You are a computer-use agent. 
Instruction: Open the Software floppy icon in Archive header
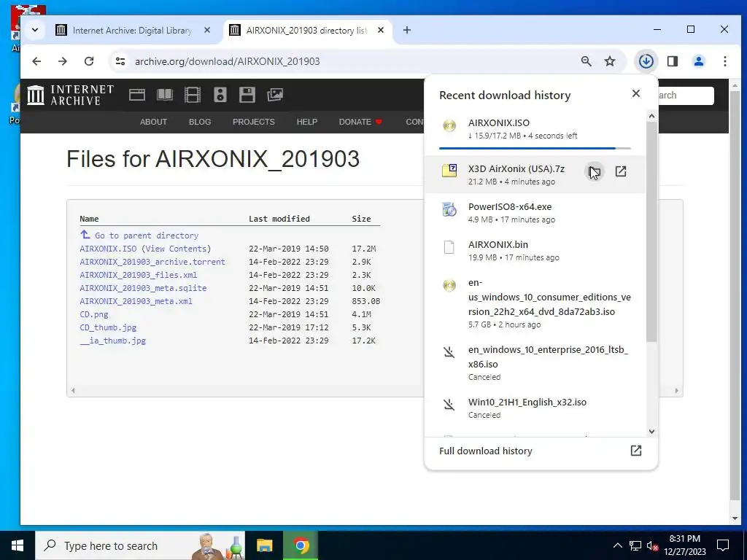247,95
